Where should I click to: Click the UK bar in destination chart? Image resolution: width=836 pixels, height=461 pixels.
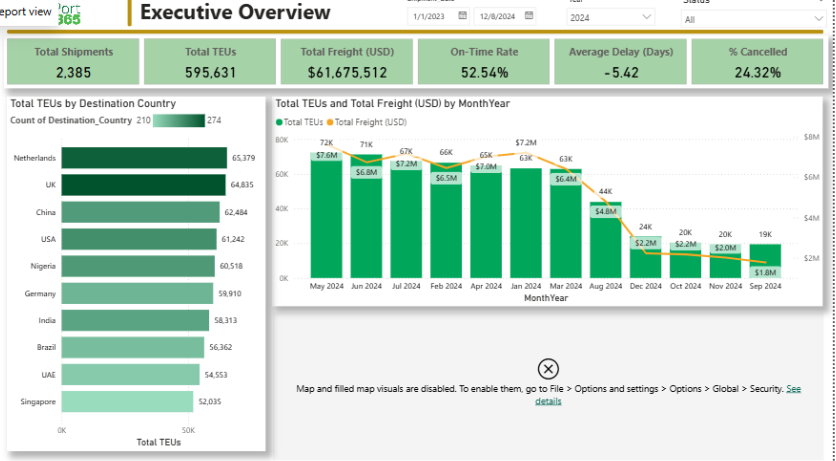143,185
